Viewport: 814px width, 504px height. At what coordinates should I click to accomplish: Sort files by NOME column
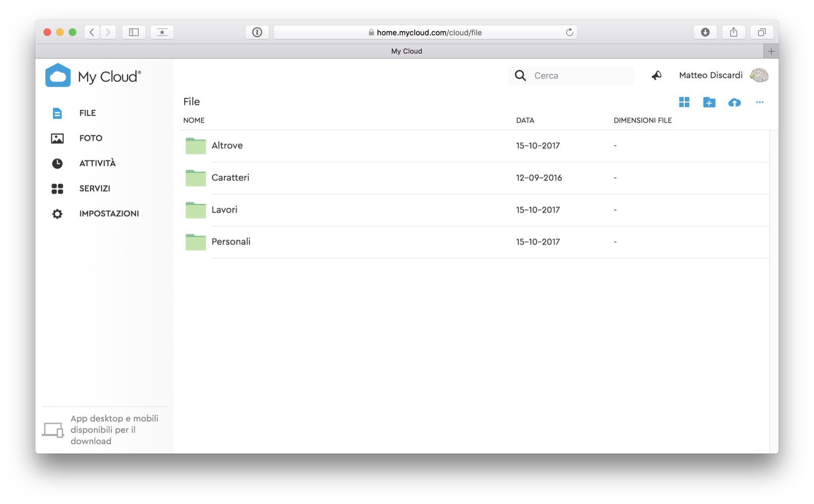[x=194, y=121]
